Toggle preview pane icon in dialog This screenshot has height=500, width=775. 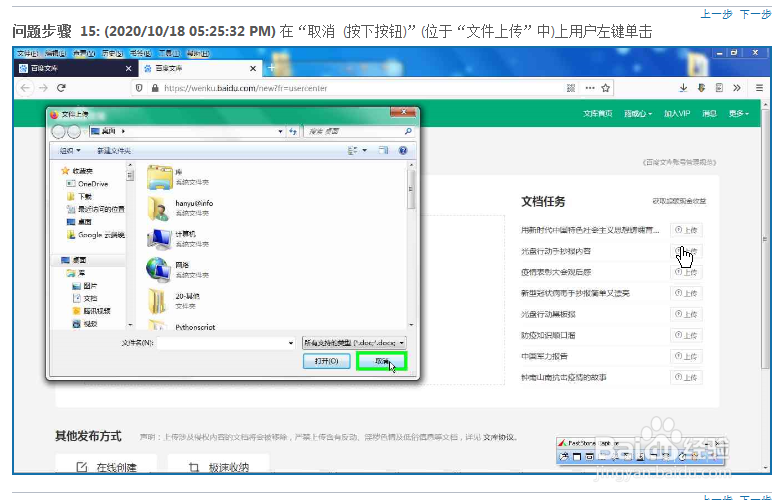pos(383,150)
